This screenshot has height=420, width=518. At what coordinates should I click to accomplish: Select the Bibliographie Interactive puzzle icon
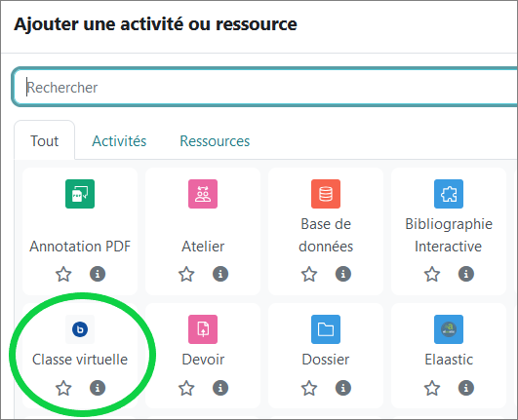point(449,194)
